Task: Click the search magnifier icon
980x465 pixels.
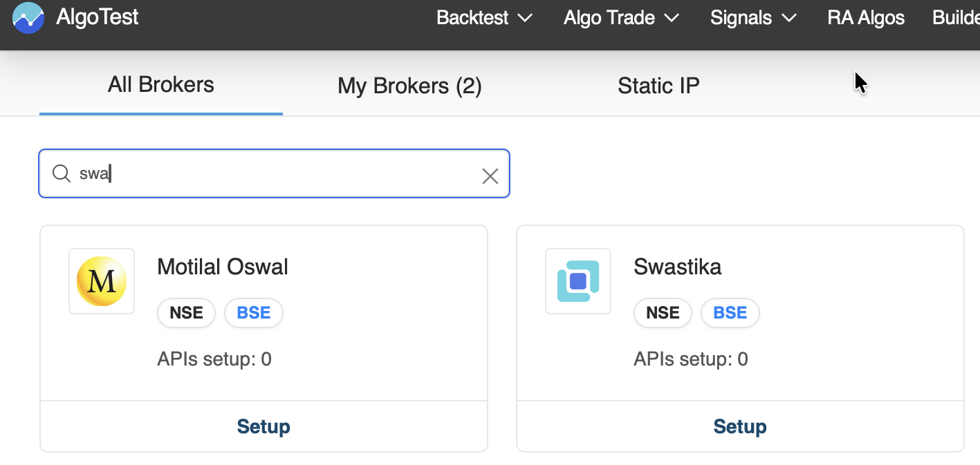Action: point(62,174)
